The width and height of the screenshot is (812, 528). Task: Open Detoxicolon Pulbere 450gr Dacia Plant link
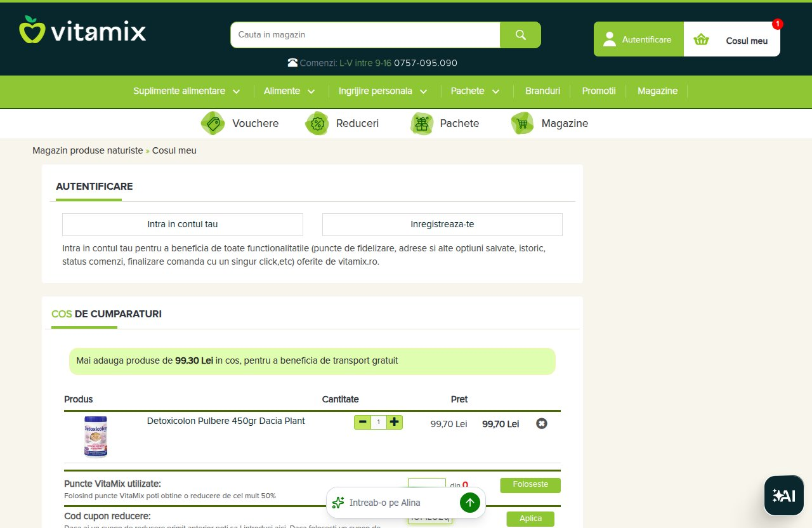coord(226,421)
